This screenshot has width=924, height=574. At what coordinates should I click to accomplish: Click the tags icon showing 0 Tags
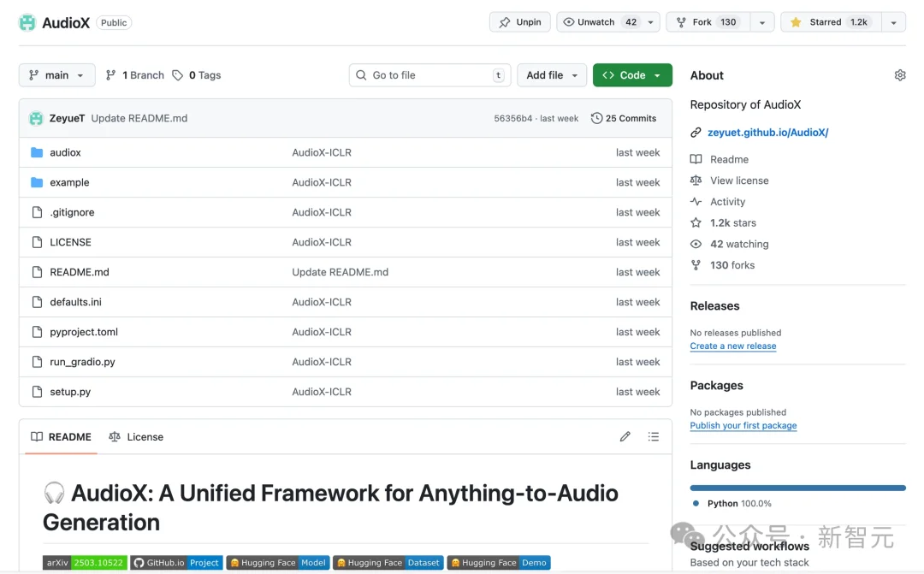coord(178,75)
